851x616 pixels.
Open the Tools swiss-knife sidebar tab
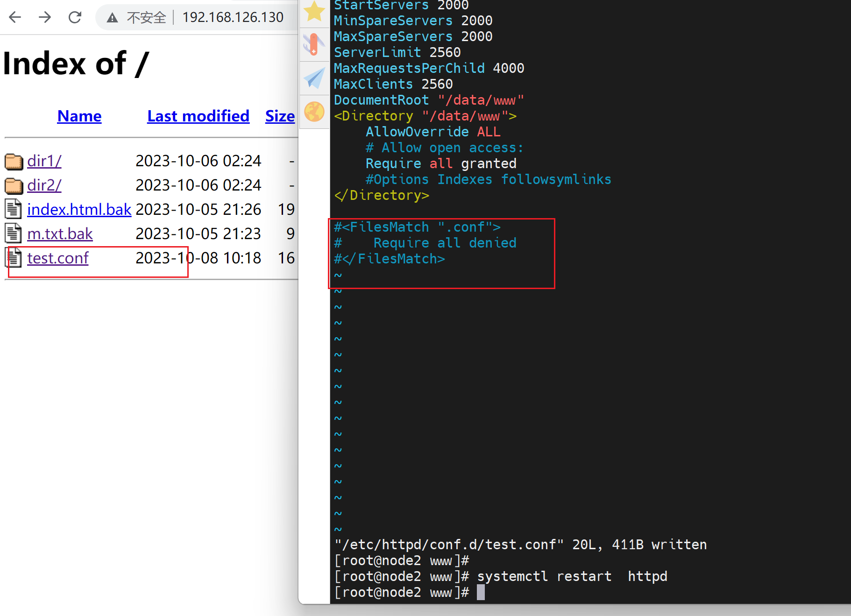[314, 44]
